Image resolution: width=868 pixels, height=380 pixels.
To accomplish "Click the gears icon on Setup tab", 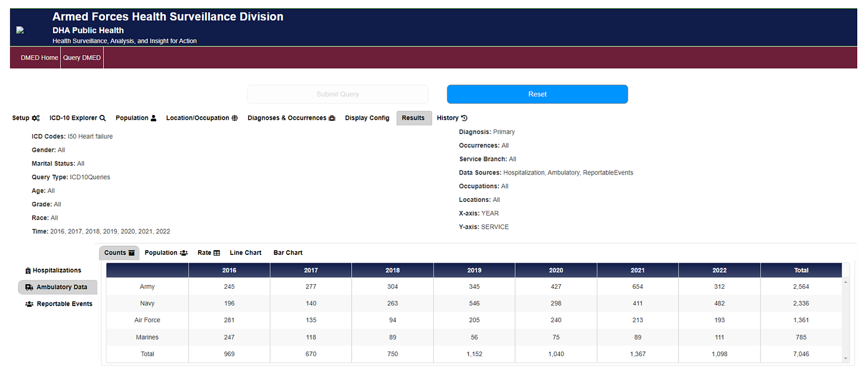I will (x=36, y=118).
